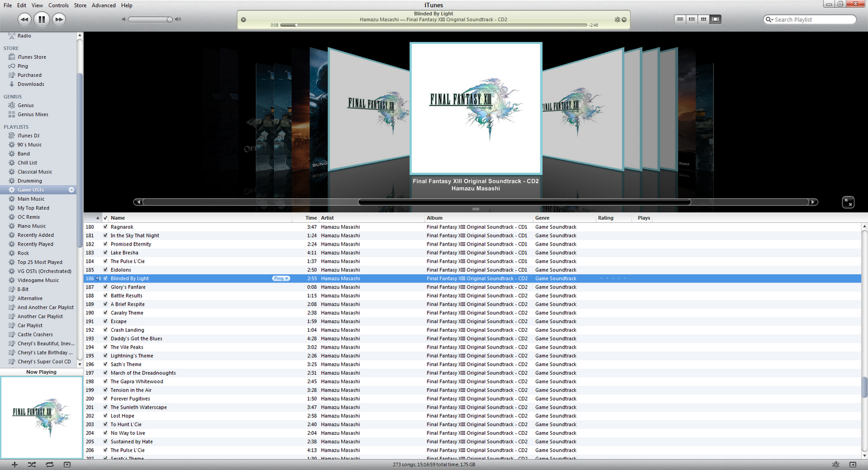The image size is (868, 470).
Task: Open the search options magnifier dropdown
Action: [769, 20]
